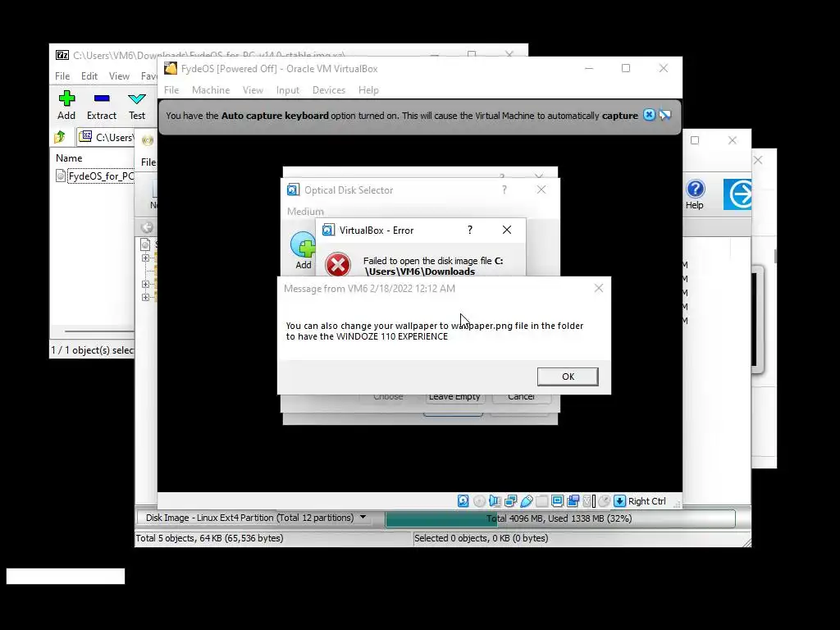Click the blue arrow icon next to Help
Image resolution: width=840 pixels, height=630 pixels.
(737, 194)
